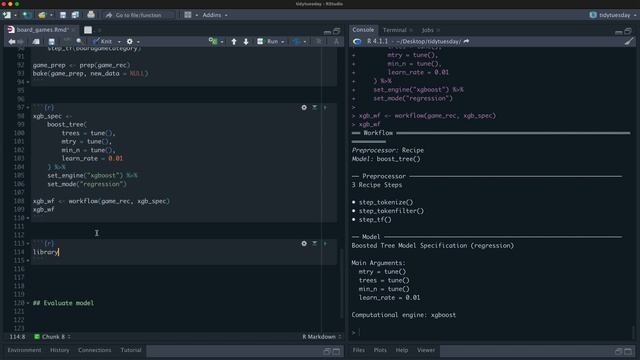The width and height of the screenshot is (640, 360).
Task: Open Find/Replace with magnifier icon
Action: pos(79,42)
